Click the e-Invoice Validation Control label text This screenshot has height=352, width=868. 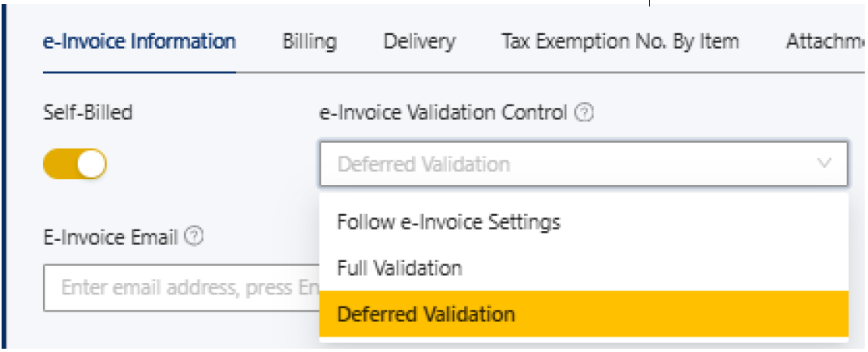[443, 113]
